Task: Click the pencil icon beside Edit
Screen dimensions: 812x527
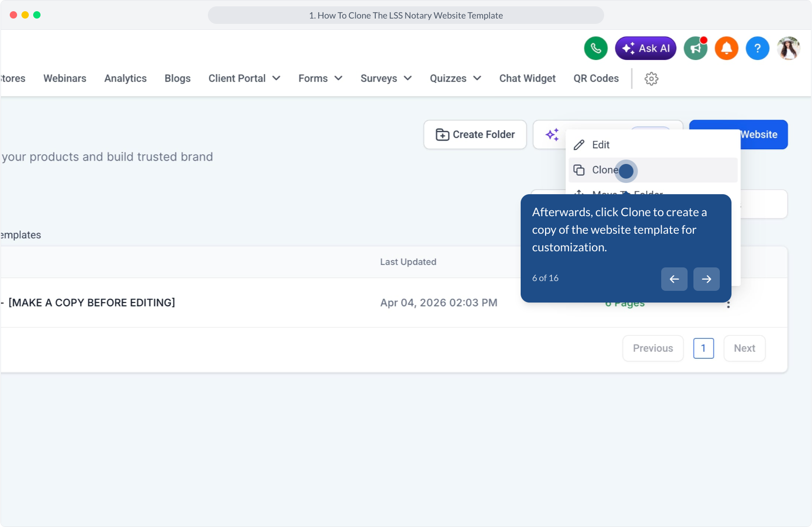Action: (x=579, y=145)
